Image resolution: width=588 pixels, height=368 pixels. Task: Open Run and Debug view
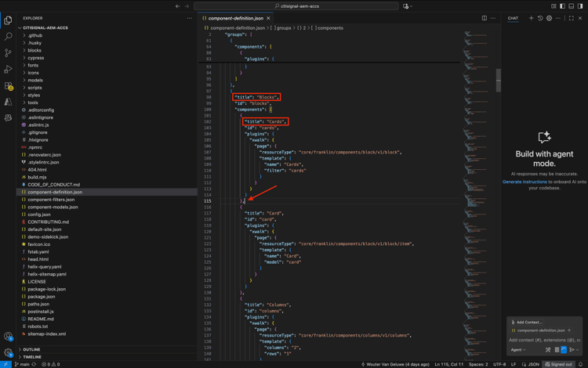(8, 70)
